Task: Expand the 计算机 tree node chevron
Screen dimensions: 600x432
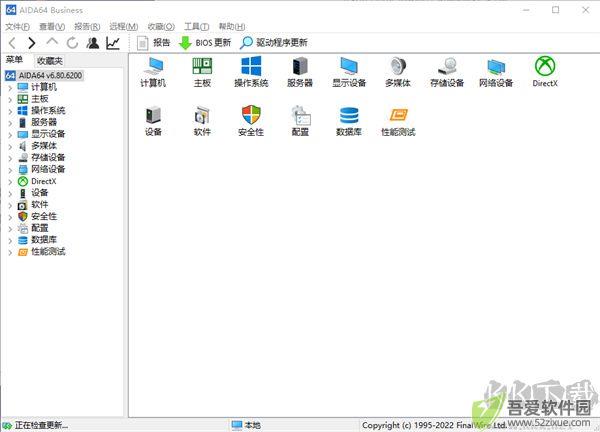Action: (x=10, y=88)
